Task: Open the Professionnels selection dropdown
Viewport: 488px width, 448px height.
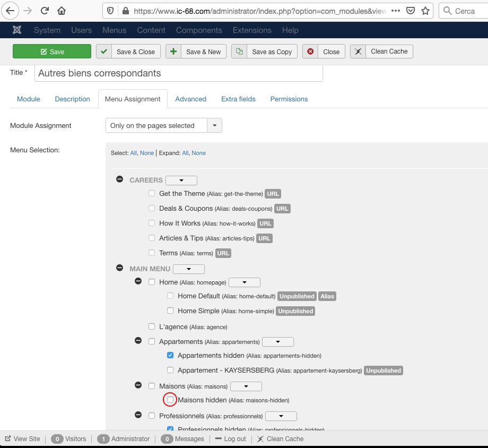Action: click(x=281, y=416)
